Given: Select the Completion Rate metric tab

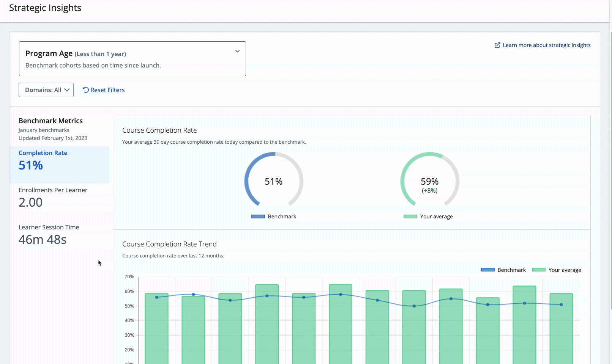Looking at the screenshot, I should (x=59, y=165).
